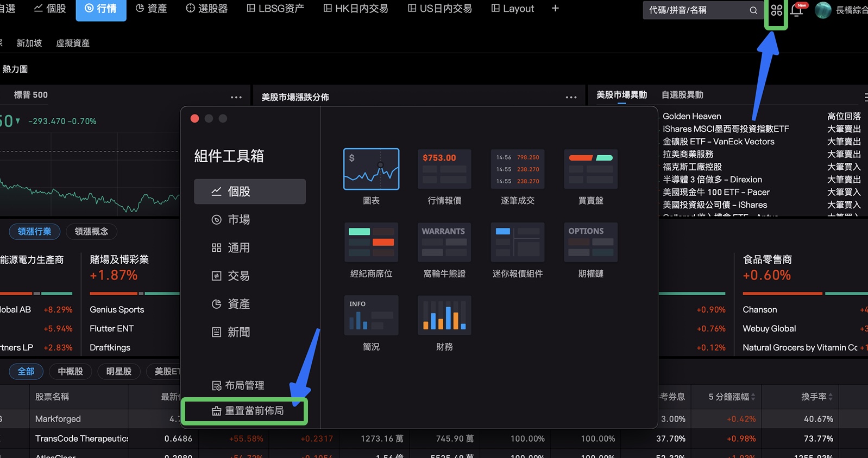Viewport: 868px width, 458px height.
Task: Select the 行情報價 quote widget icon
Action: pyautogui.click(x=444, y=169)
